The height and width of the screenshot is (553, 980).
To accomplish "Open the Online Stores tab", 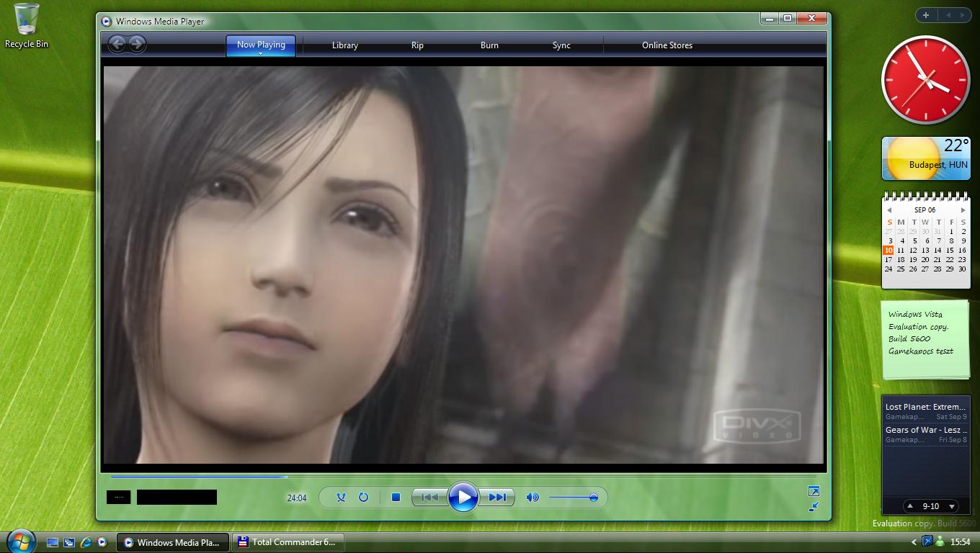I will 667,45.
